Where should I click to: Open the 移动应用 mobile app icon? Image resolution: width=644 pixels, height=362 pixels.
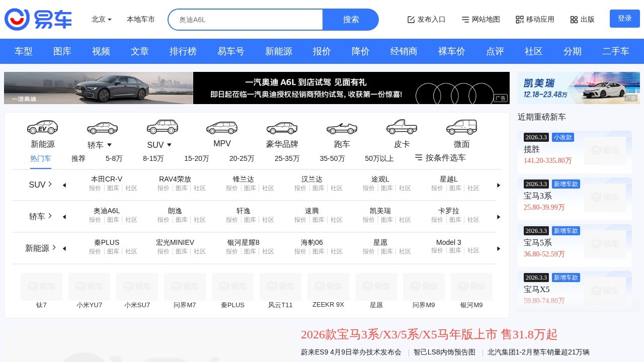pos(519,19)
